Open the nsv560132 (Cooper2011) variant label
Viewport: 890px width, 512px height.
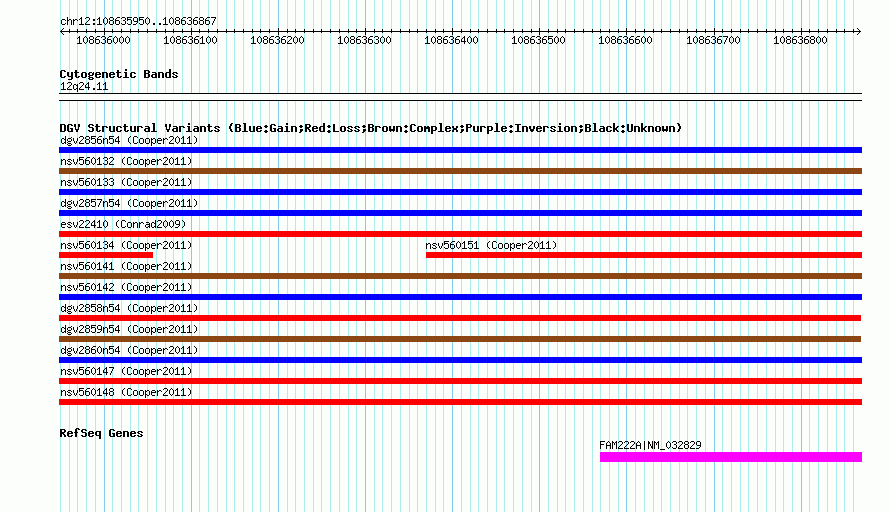(126, 161)
